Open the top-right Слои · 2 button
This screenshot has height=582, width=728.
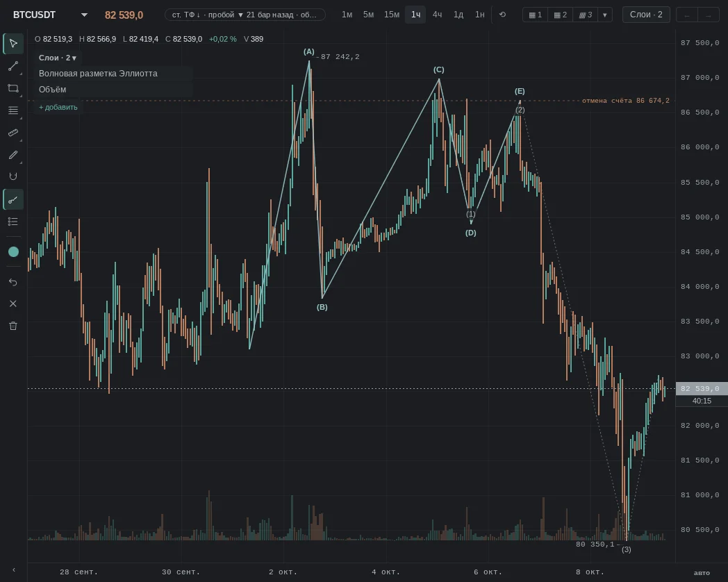coord(646,15)
